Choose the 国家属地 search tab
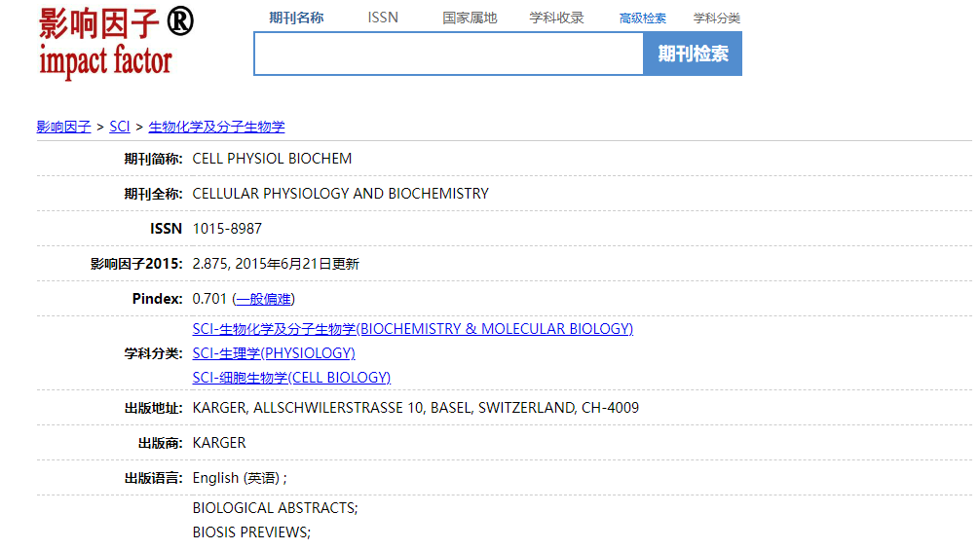Screen dimensions: 980x550 [x=470, y=18]
